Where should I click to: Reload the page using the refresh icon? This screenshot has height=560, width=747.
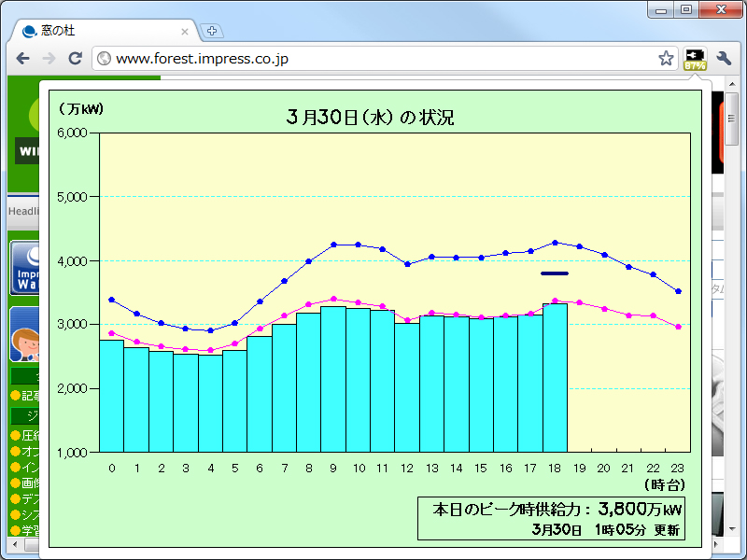point(75,57)
